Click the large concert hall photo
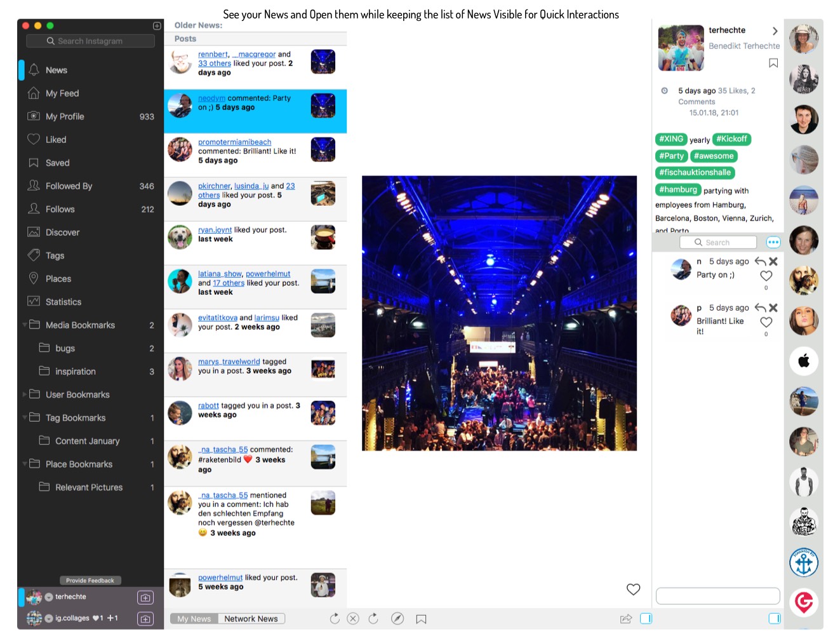 pyautogui.click(x=499, y=313)
